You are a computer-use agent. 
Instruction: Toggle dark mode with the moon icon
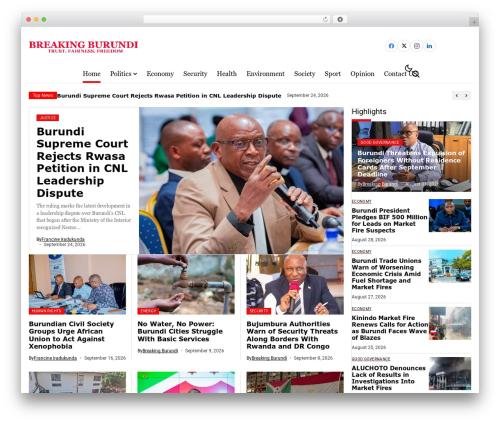click(408, 69)
